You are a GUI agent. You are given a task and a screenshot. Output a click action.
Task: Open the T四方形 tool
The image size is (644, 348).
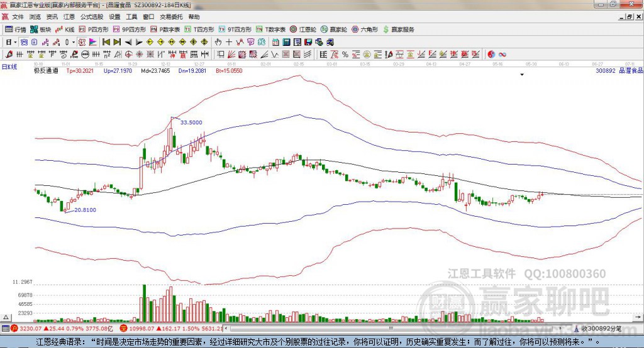(x=199, y=30)
